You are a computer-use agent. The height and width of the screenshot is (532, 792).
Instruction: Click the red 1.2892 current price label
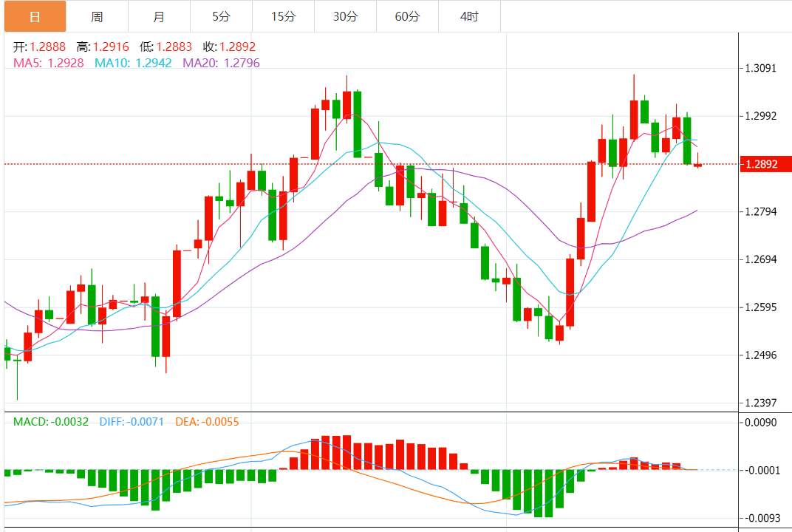click(765, 164)
